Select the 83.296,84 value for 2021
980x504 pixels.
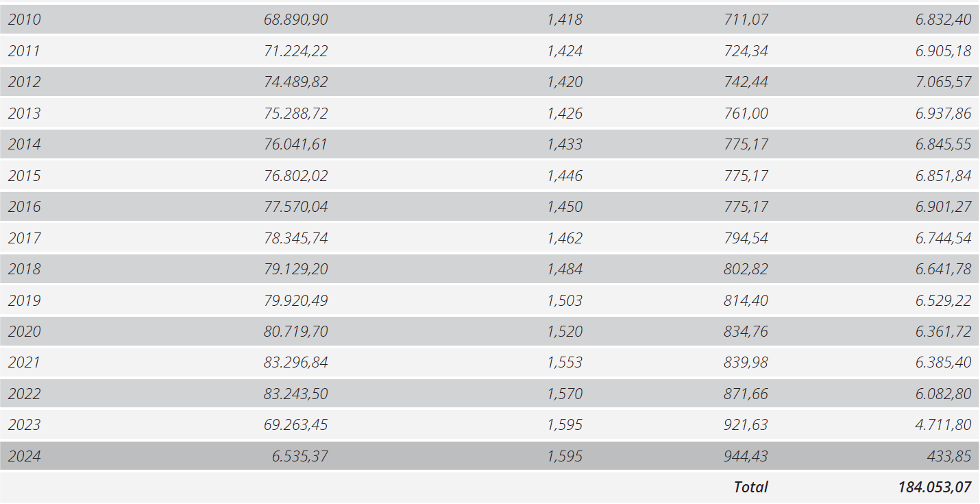(296, 363)
